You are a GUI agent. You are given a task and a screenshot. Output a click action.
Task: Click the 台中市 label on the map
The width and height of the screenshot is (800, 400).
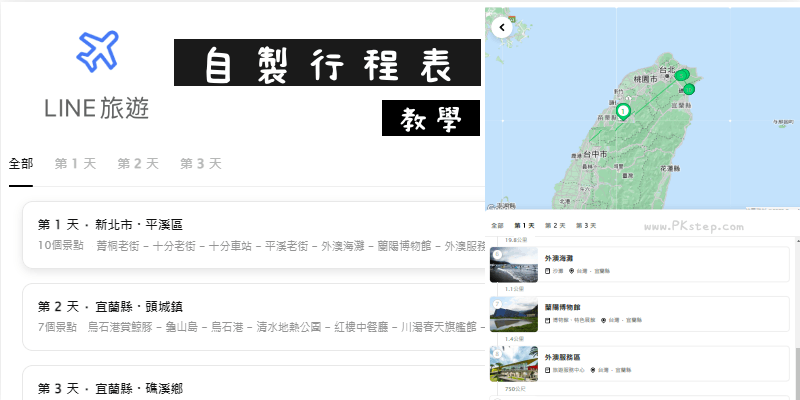[595, 154]
